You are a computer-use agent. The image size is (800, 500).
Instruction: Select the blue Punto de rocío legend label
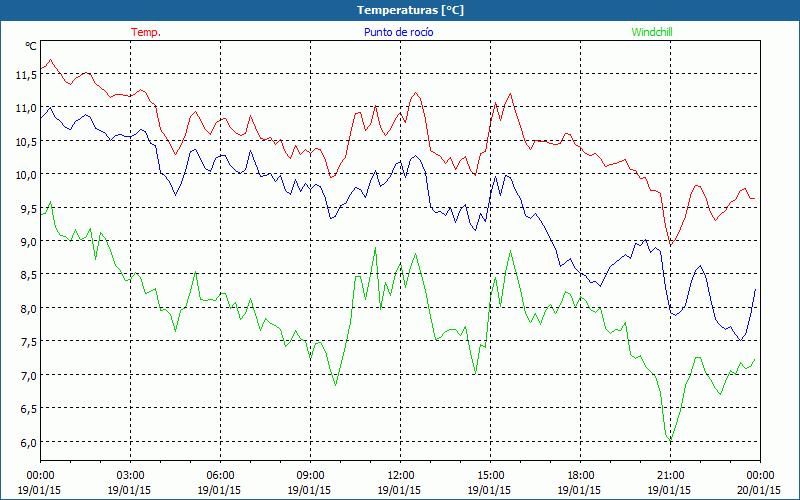tap(398, 32)
